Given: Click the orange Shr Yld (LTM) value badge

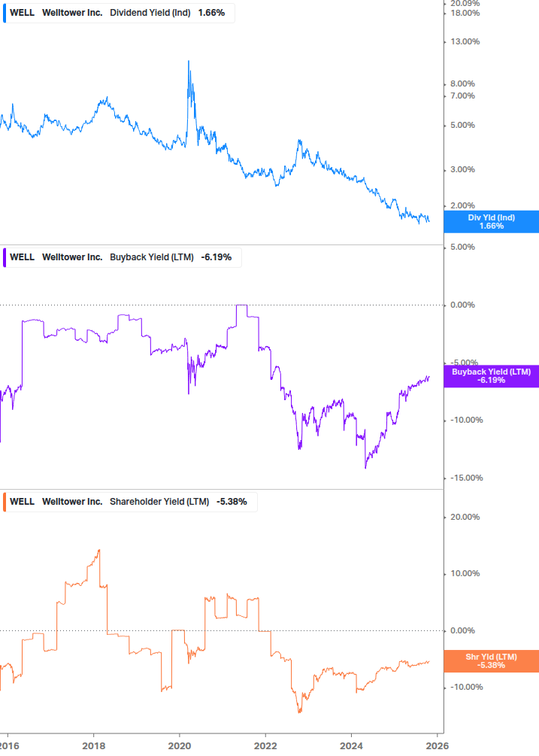Looking at the screenshot, I should (x=492, y=661).
